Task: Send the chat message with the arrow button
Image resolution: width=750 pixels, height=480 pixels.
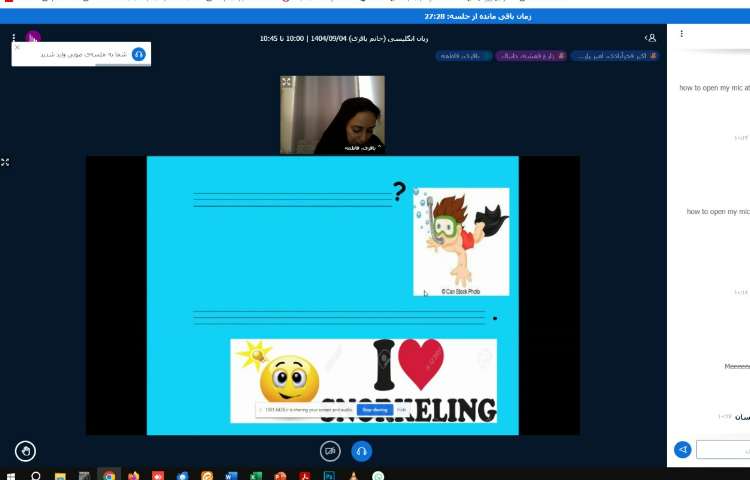Action: (682, 450)
